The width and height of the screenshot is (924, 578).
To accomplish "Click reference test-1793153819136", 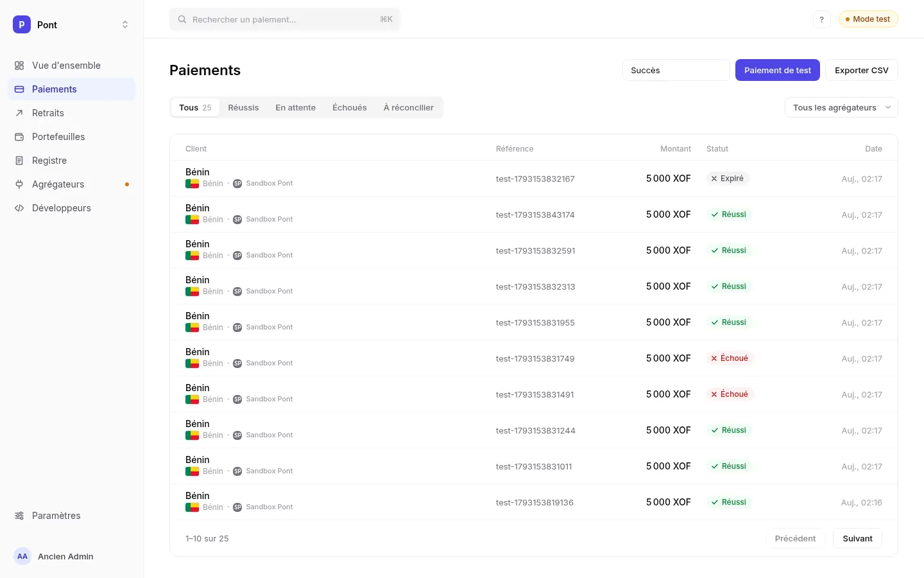I will tap(535, 502).
